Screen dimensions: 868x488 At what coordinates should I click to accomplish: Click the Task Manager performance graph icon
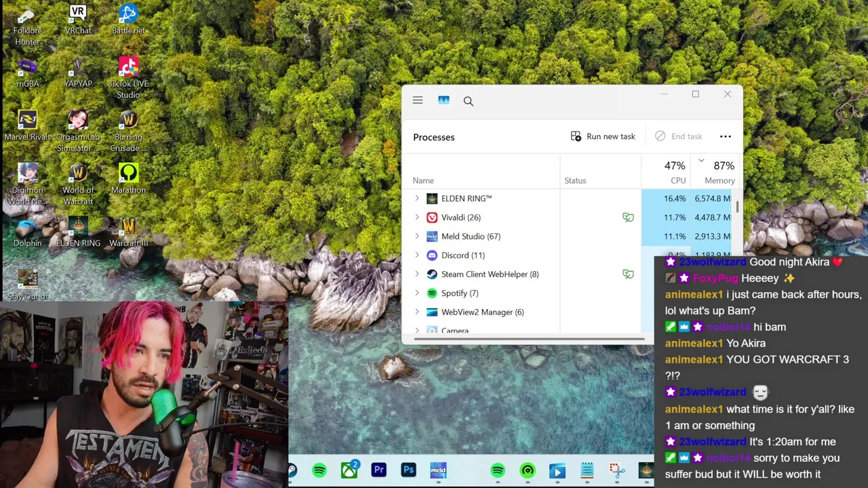pos(443,100)
